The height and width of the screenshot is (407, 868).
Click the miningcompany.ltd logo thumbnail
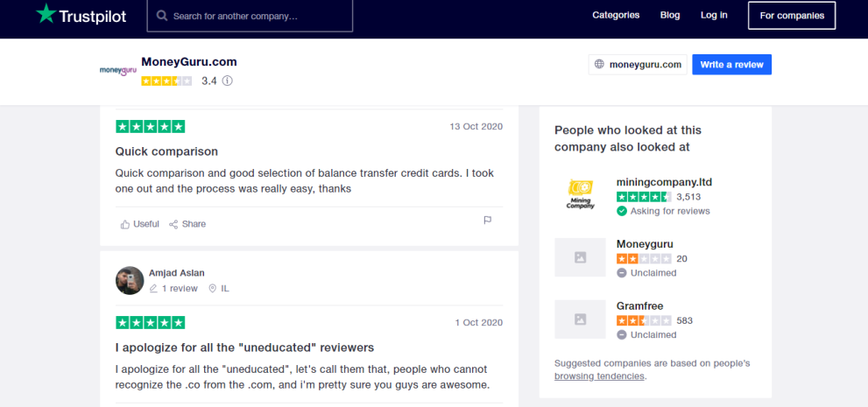(580, 193)
